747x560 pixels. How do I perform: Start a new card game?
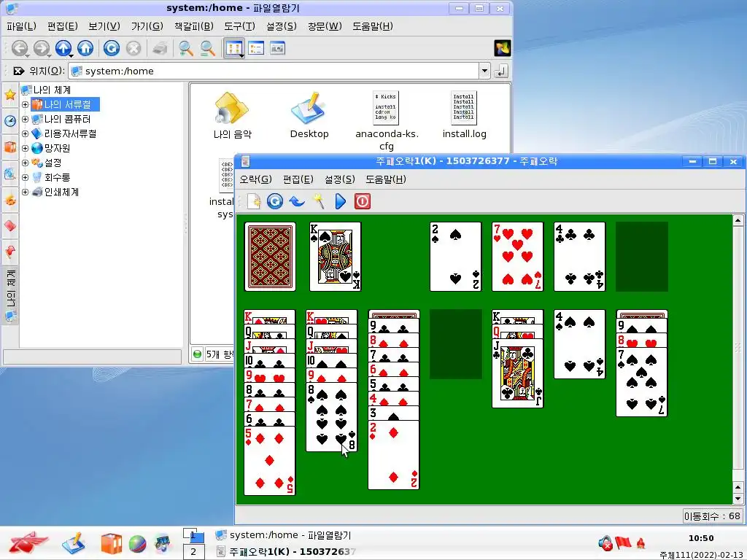click(x=254, y=201)
